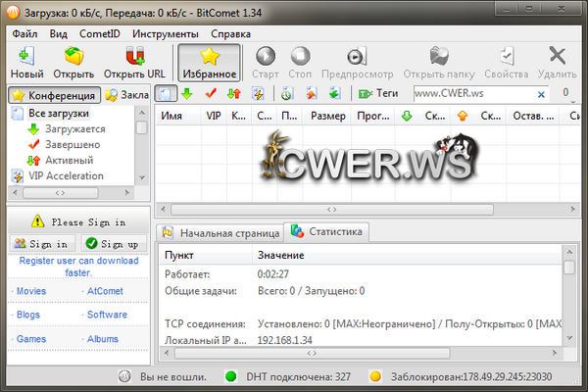Click the Старт play icon
Viewport: 588px width, 392px height.
[x=266, y=56]
